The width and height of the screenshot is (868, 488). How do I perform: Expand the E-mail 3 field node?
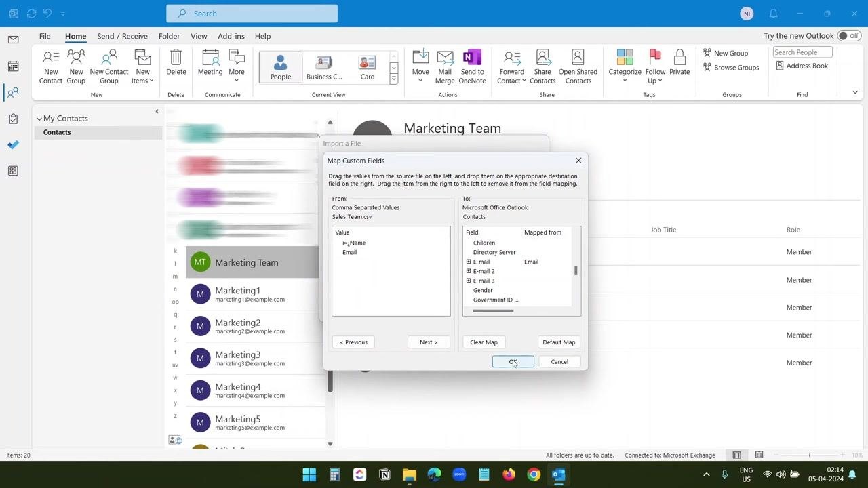point(468,281)
